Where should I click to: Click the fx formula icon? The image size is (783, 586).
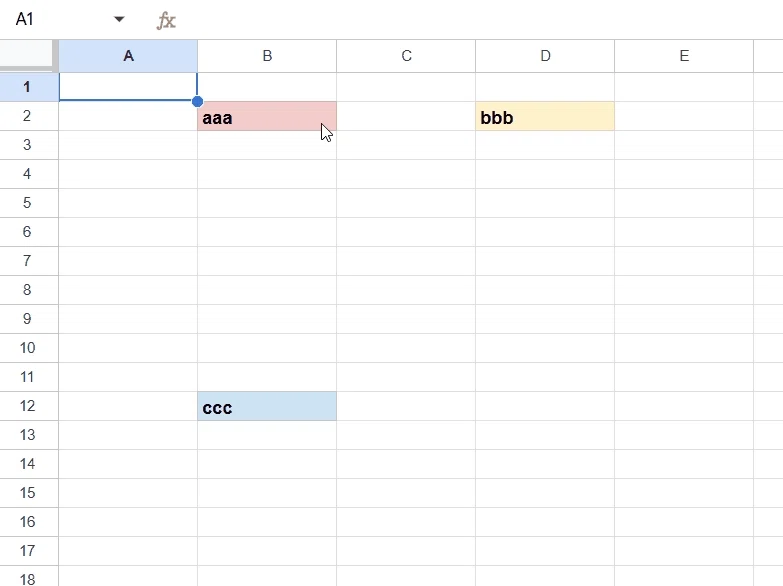(166, 20)
